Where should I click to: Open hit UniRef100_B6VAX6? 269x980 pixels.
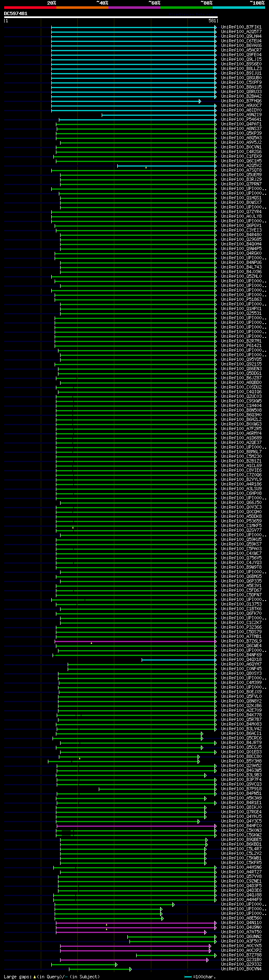(241, 46)
